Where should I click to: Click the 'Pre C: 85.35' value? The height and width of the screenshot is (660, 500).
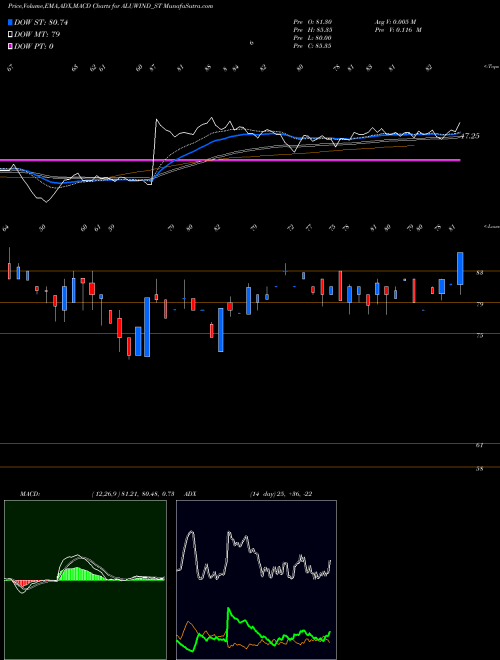pos(312,46)
